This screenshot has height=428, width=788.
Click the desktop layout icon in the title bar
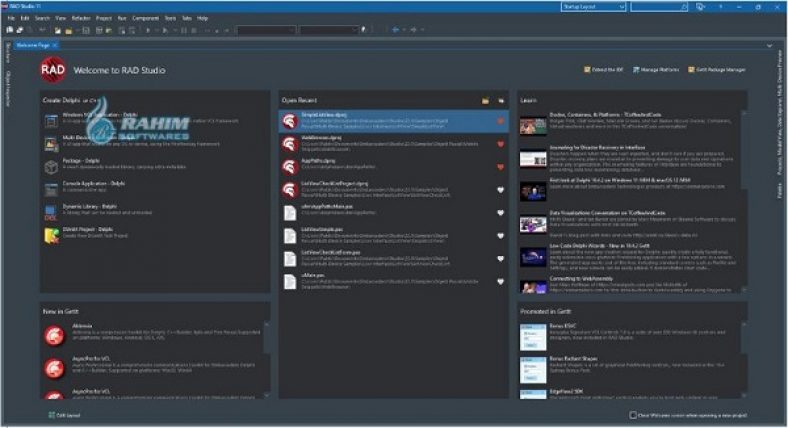700,7
